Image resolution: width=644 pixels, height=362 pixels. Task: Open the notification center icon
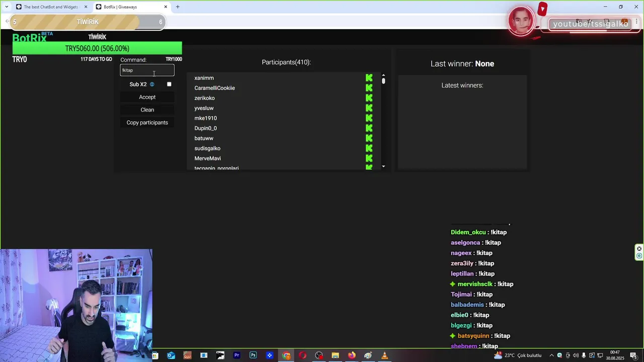point(633,355)
